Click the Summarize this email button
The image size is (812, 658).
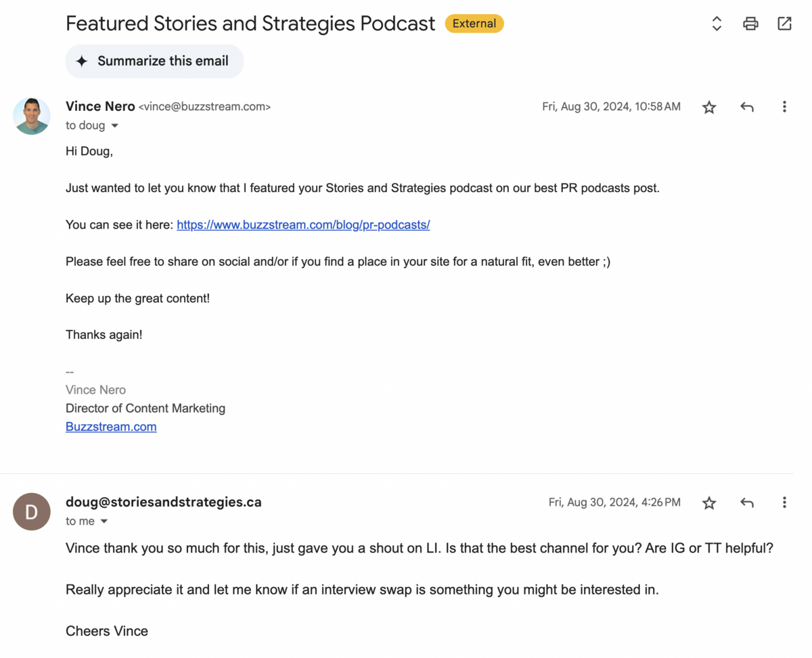pyautogui.click(x=154, y=61)
